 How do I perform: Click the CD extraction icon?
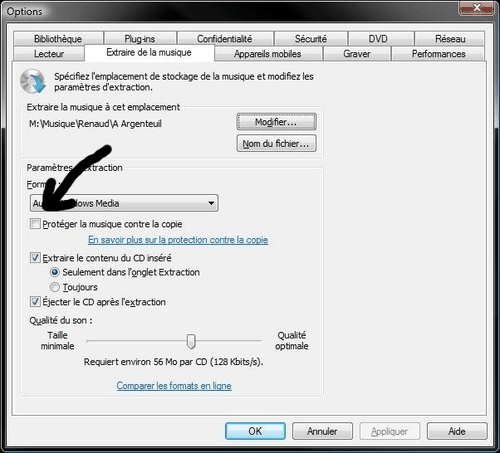[x=33, y=81]
